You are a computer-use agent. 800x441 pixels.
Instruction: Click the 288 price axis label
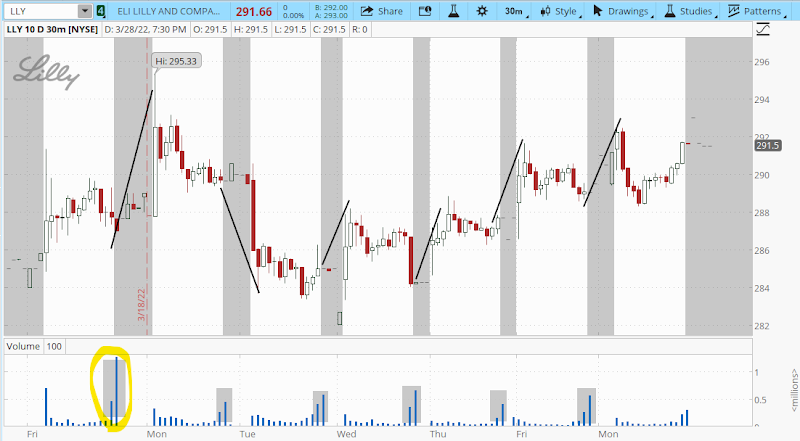pos(762,213)
